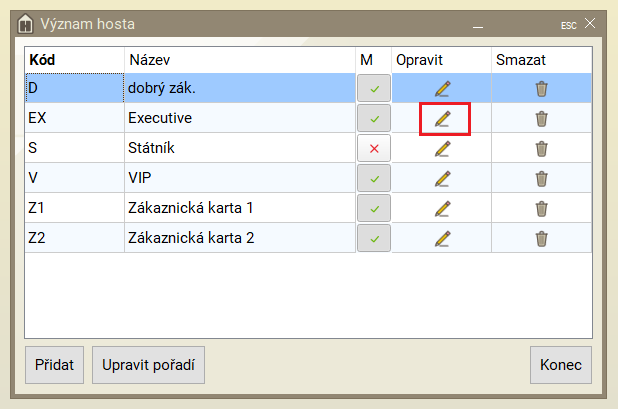Delete the Zákaznická karta 2 row
The width and height of the screenshot is (618, 409).
pyautogui.click(x=541, y=239)
